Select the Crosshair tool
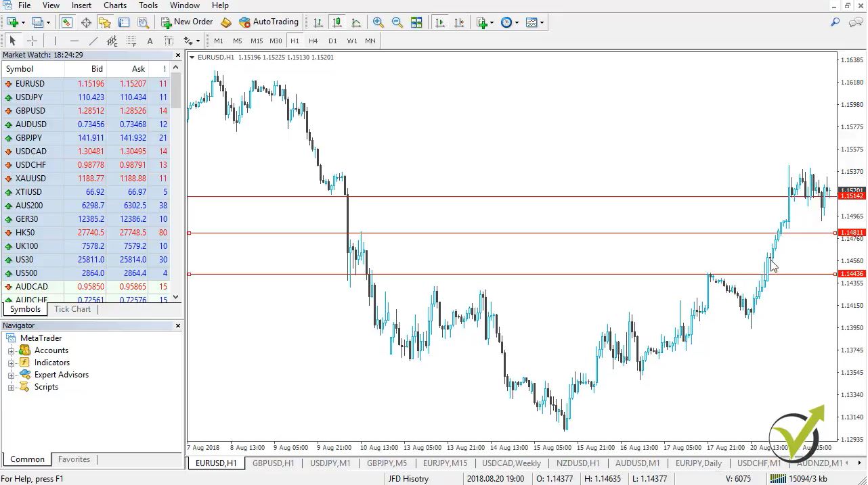 [32, 41]
